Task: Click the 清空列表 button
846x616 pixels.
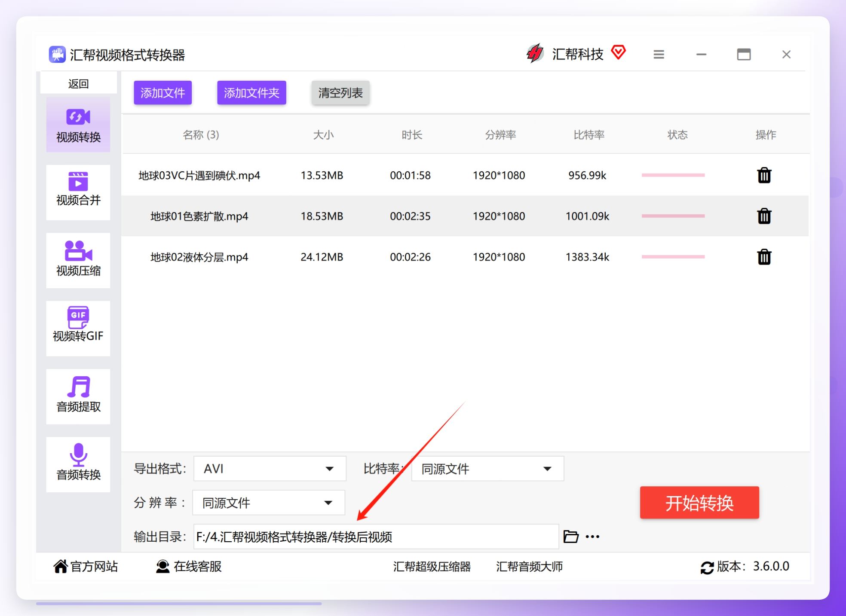Action: click(340, 92)
